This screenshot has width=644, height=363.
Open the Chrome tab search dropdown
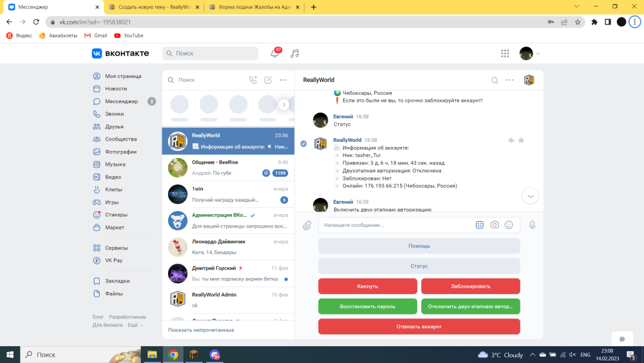tap(576, 6)
